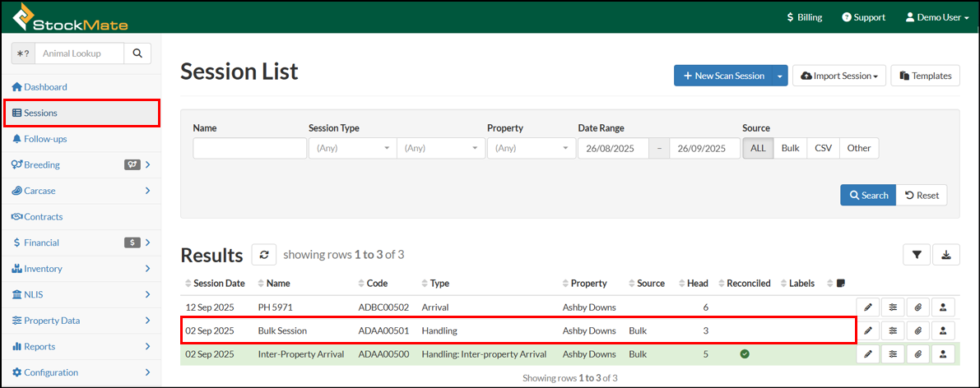The image size is (980, 388).
Task: Click the blue Search button
Action: (x=867, y=196)
